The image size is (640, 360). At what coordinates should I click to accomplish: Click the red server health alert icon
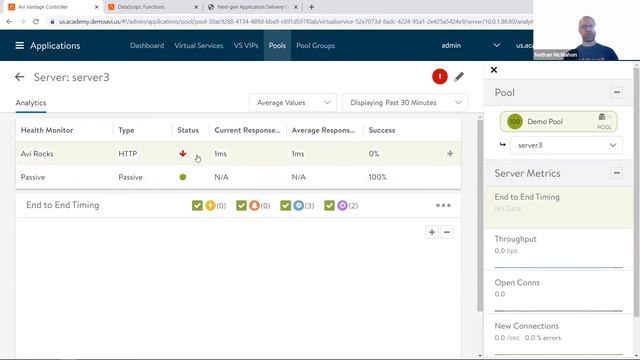[440, 76]
